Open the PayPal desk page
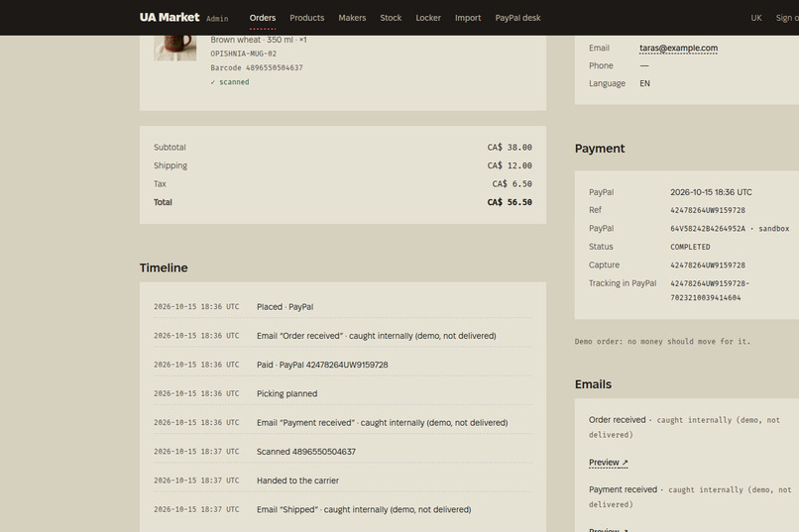 517,18
